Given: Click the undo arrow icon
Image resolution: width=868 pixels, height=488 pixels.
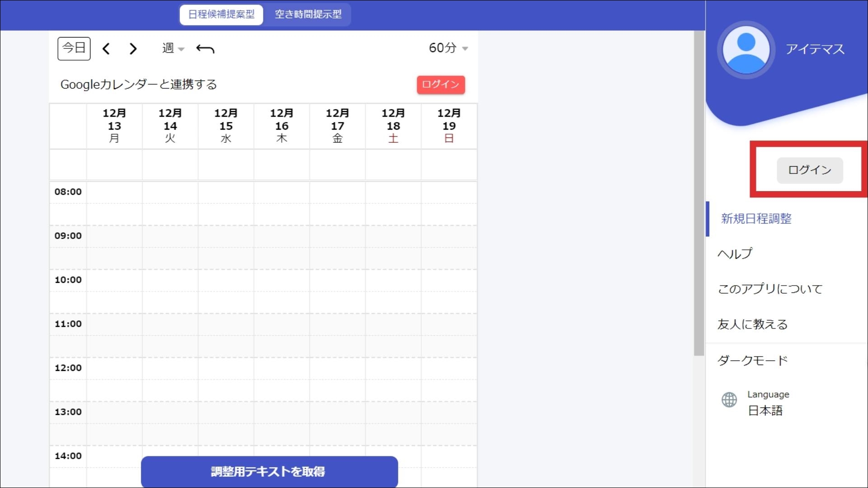Looking at the screenshot, I should (x=205, y=49).
